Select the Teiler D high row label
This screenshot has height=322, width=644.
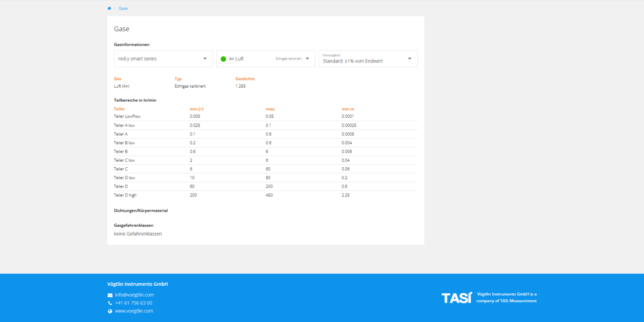(125, 195)
